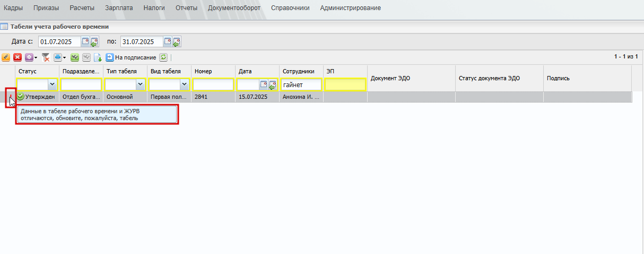
Task: Open the 'Кадры' menu
Action: click(x=13, y=8)
